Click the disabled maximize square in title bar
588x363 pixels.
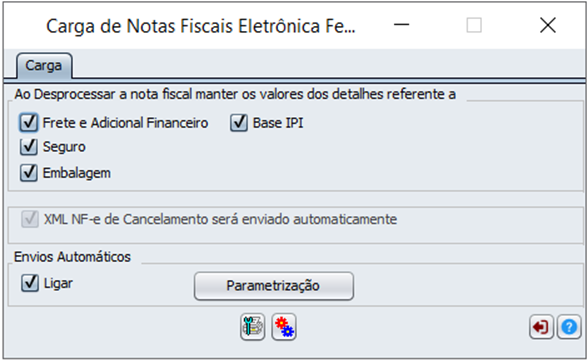(x=474, y=26)
